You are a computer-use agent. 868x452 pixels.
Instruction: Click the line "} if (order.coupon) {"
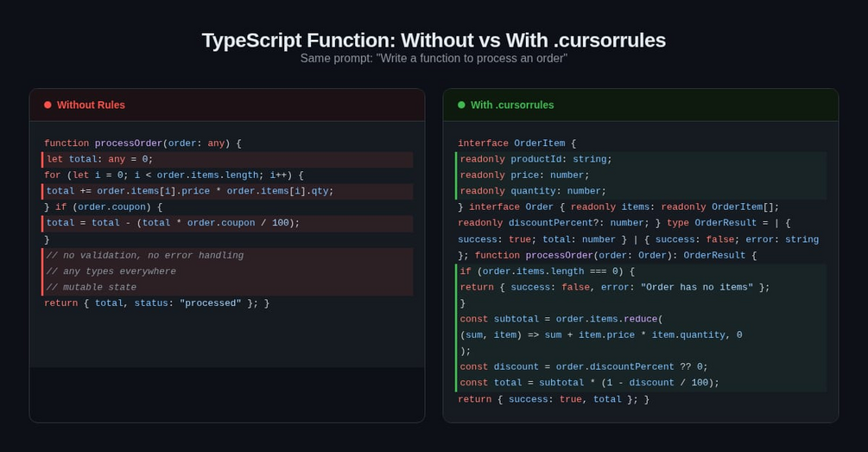[x=104, y=207]
